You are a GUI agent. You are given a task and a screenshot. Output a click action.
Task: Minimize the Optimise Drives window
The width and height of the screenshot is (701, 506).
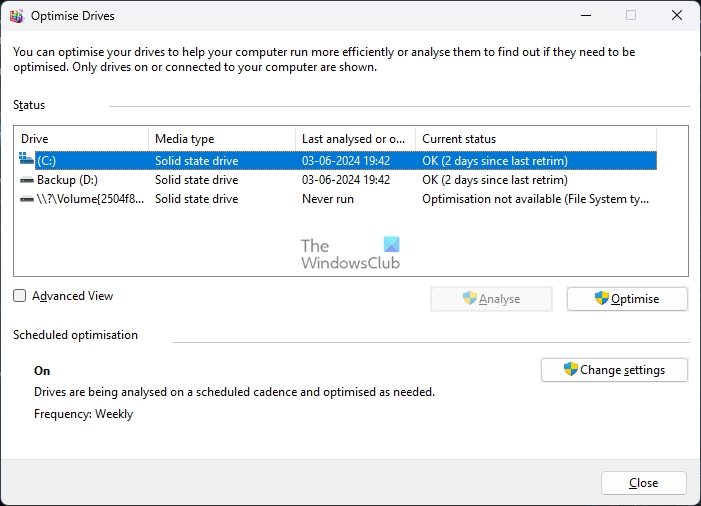click(585, 15)
